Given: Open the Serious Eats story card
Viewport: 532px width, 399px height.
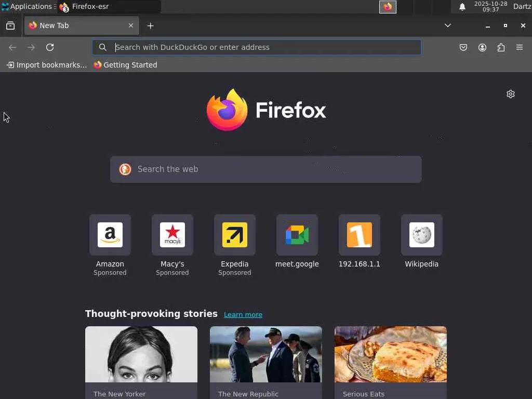Looking at the screenshot, I should 391,362.
